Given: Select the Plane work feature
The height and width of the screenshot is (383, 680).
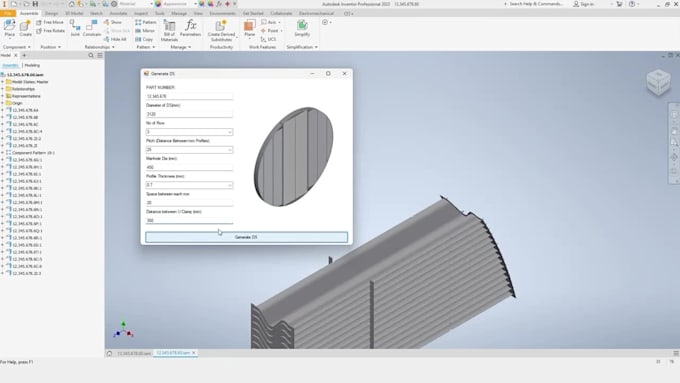Looking at the screenshot, I should 249,28.
